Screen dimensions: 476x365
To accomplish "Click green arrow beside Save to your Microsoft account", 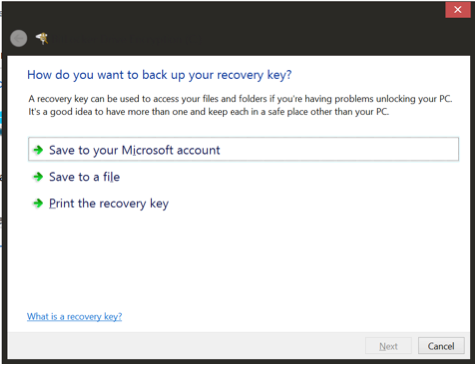I will click(x=38, y=150).
